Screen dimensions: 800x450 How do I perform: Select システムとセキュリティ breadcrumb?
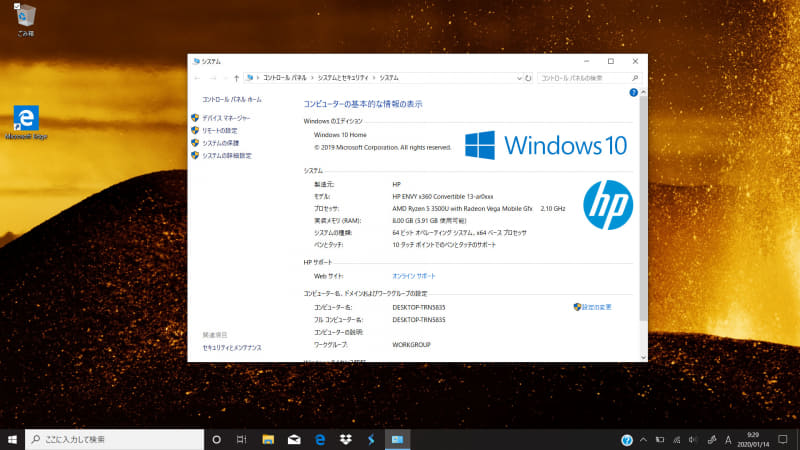[x=343, y=78]
